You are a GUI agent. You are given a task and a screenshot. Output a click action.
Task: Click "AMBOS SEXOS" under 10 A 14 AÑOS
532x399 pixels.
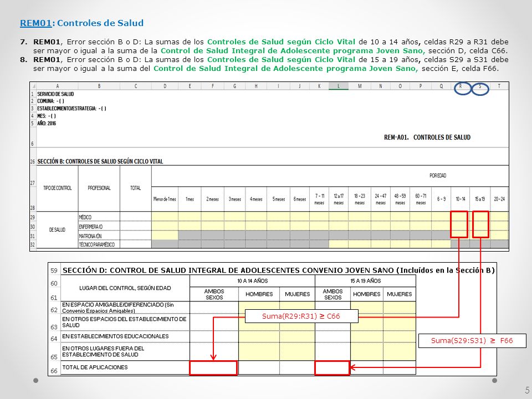coord(214,294)
